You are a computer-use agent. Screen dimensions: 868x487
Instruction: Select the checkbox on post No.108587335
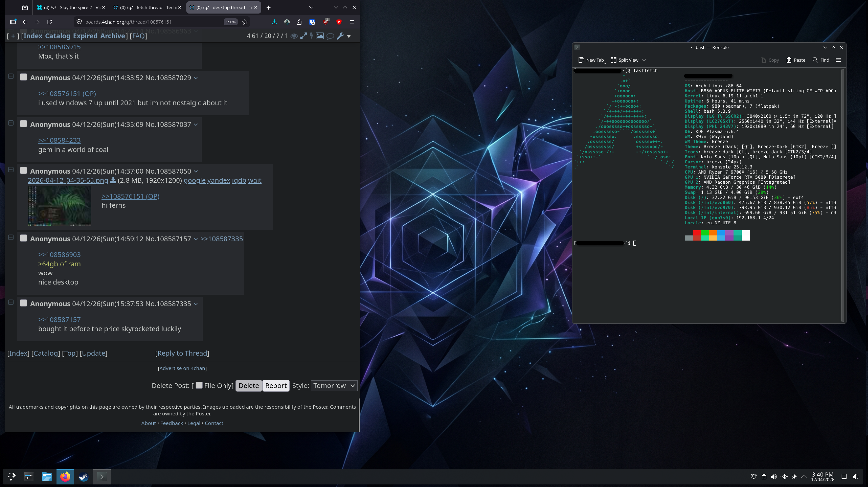(23, 303)
